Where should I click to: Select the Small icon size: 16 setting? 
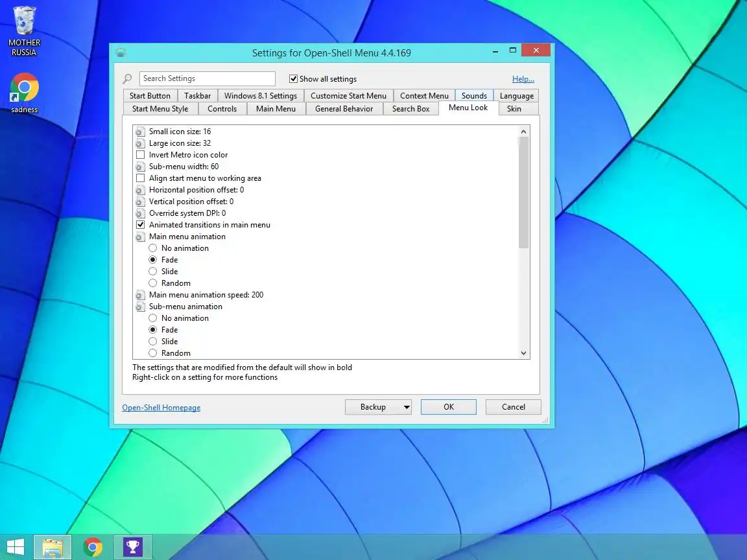tap(180, 132)
